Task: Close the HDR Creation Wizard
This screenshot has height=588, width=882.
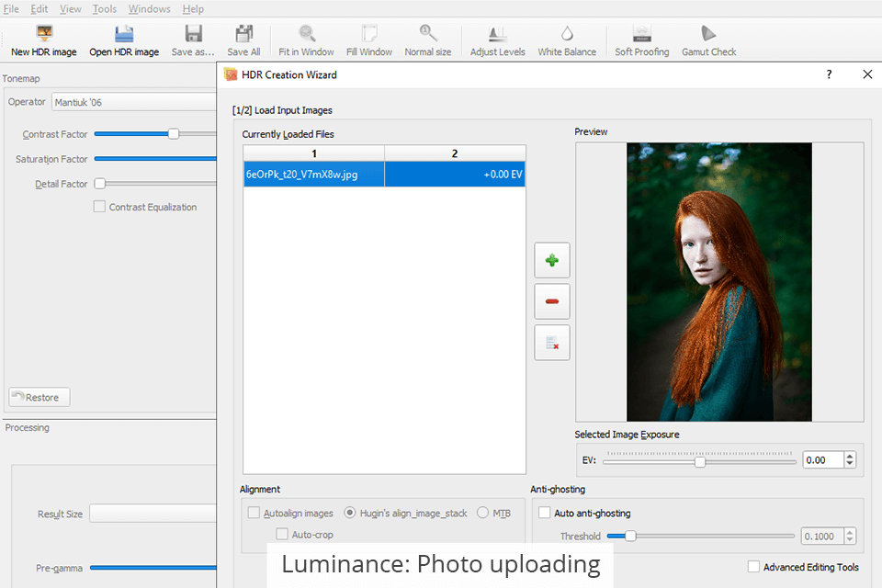Action: click(x=867, y=74)
